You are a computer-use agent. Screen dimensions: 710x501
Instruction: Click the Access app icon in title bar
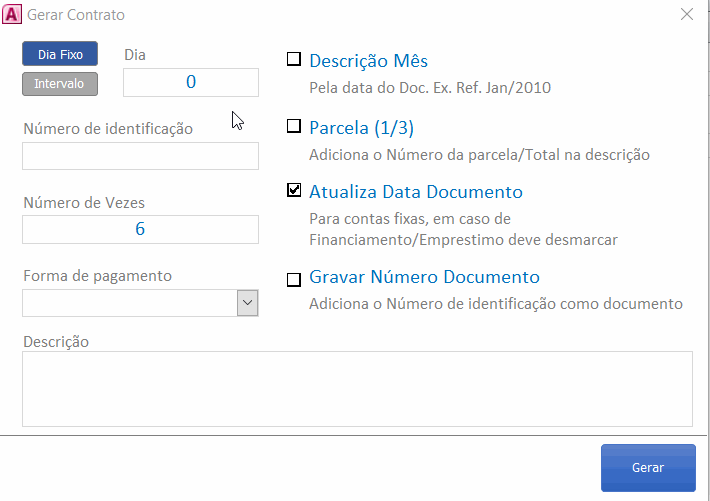coord(12,14)
